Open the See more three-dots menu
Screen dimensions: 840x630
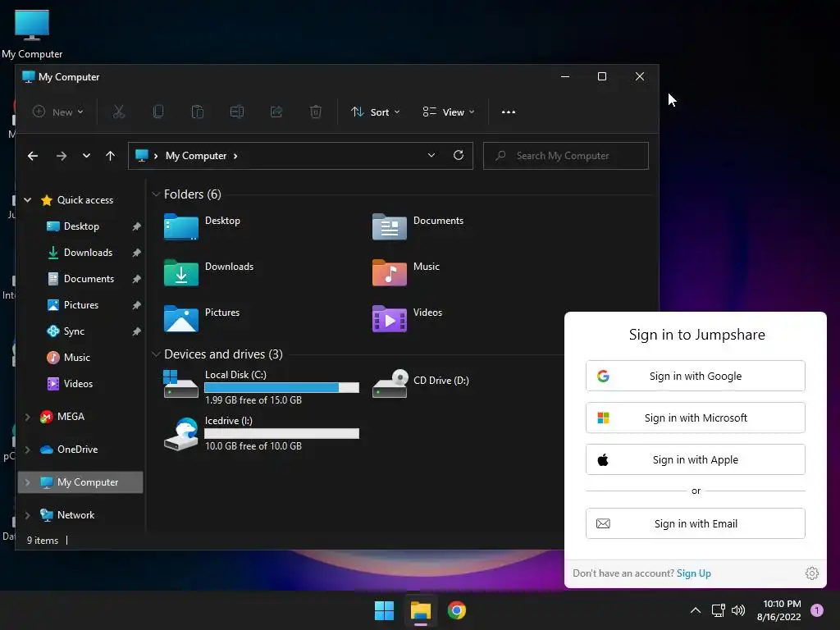[x=509, y=112]
